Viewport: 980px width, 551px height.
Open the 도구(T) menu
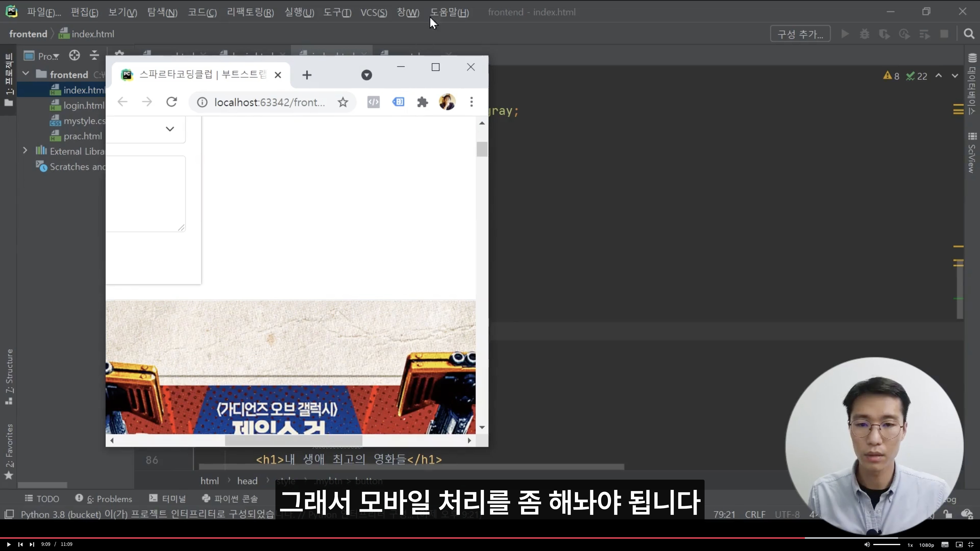[337, 12]
